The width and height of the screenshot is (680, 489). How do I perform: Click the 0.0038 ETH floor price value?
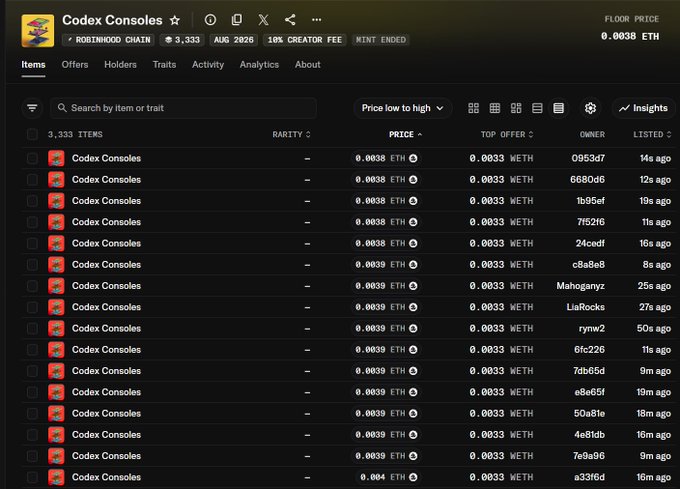[630, 36]
